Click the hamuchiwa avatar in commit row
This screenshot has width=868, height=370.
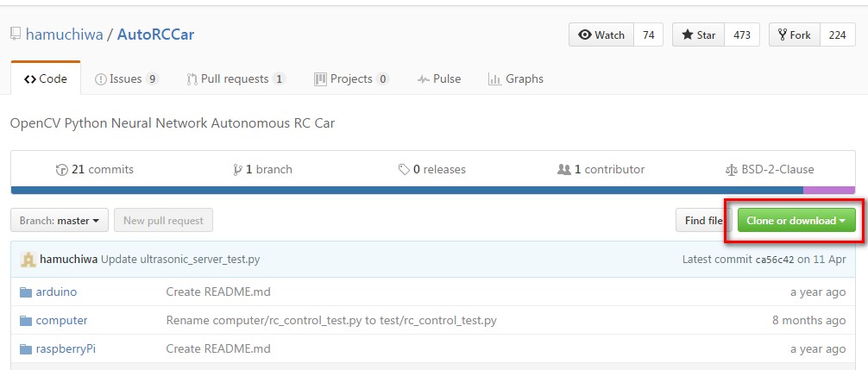28,259
